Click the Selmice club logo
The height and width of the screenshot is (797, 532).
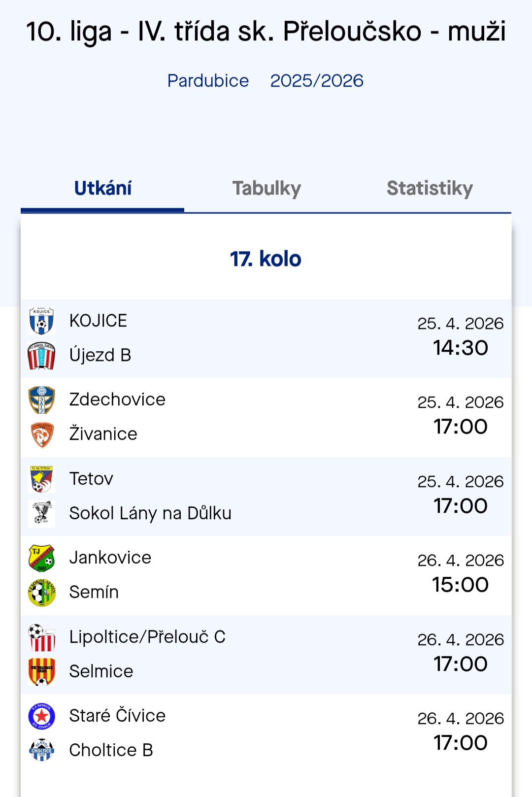point(41,672)
